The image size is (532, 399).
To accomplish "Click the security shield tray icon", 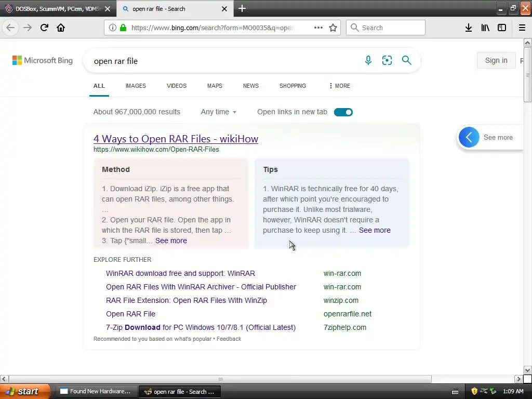I will click(474, 391).
